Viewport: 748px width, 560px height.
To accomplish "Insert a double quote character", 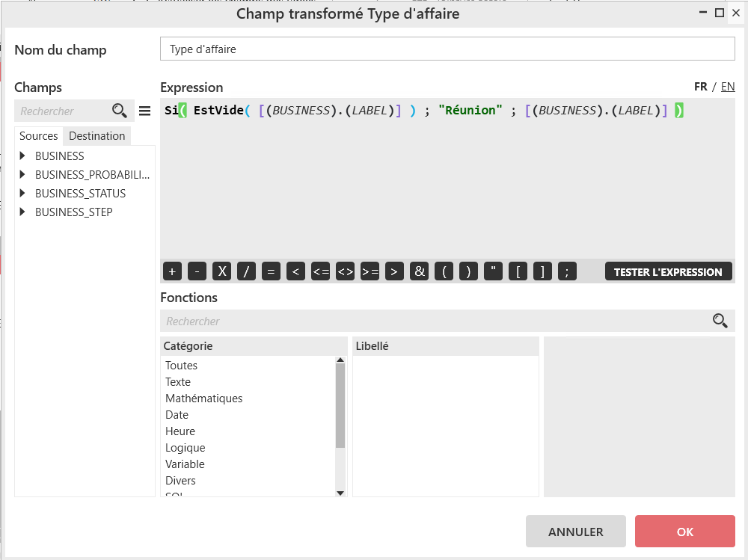I will click(493, 271).
